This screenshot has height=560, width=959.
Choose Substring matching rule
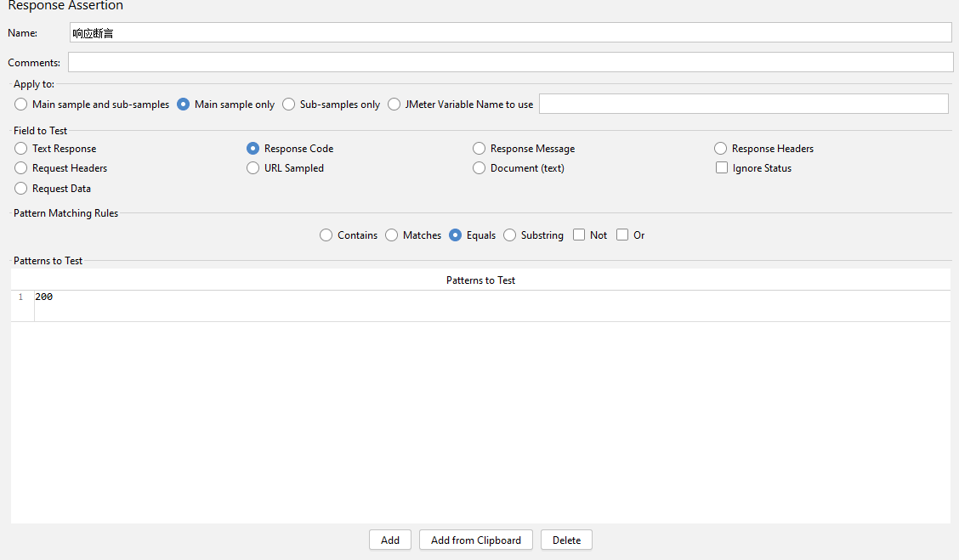[x=509, y=235]
